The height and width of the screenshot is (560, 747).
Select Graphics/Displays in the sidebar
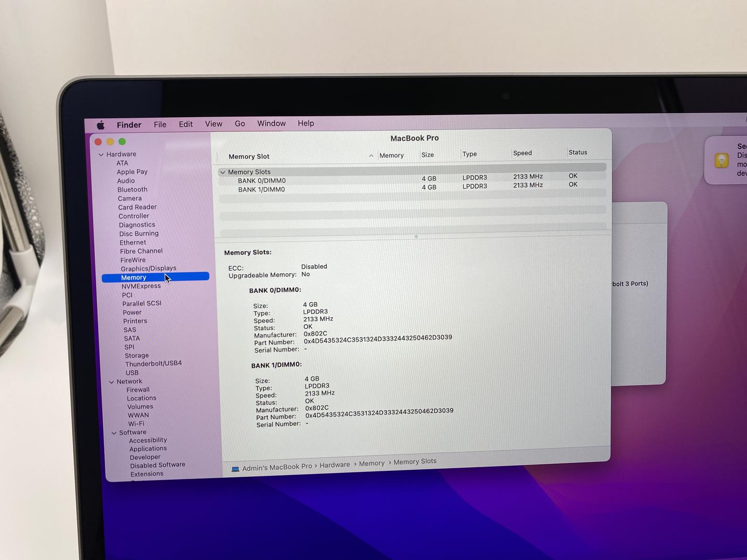click(x=148, y=269)
